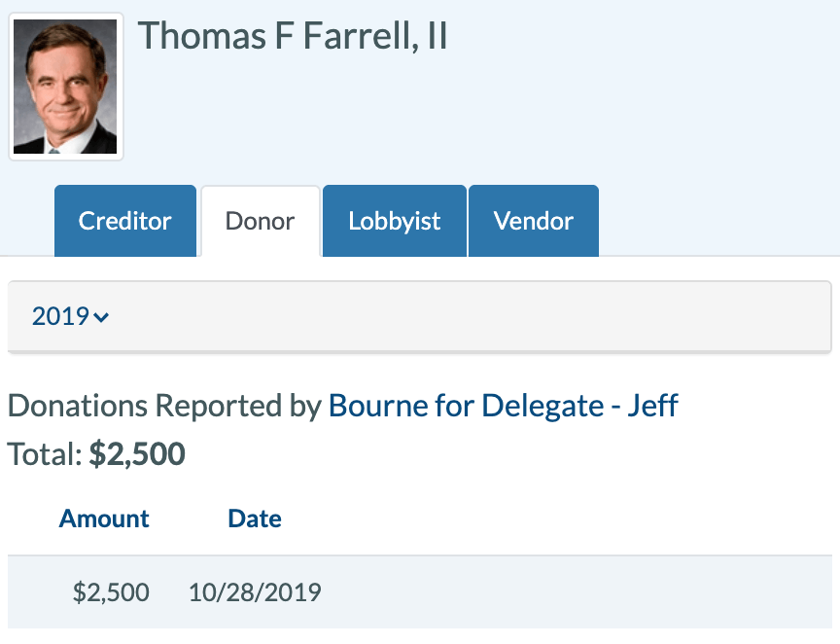This screenshot has height=644, width=840.
Task: Click Thomas F Farrell's profile photo
Action: click(65, 87)
